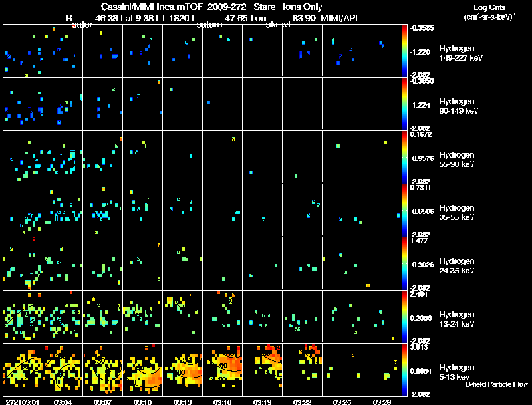
Task: Select the 03:07 panel in Hydrogen 35-55 keV row
Action: (x=103, y=210)
